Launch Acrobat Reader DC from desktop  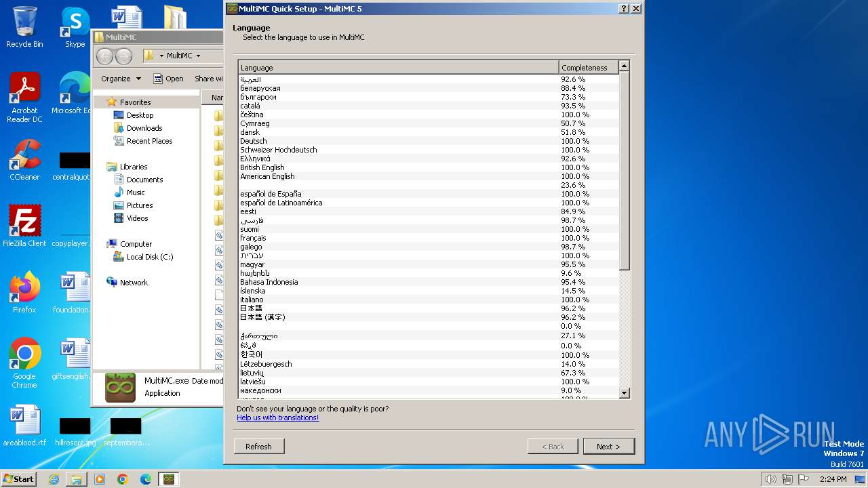[x=24, y=98]
